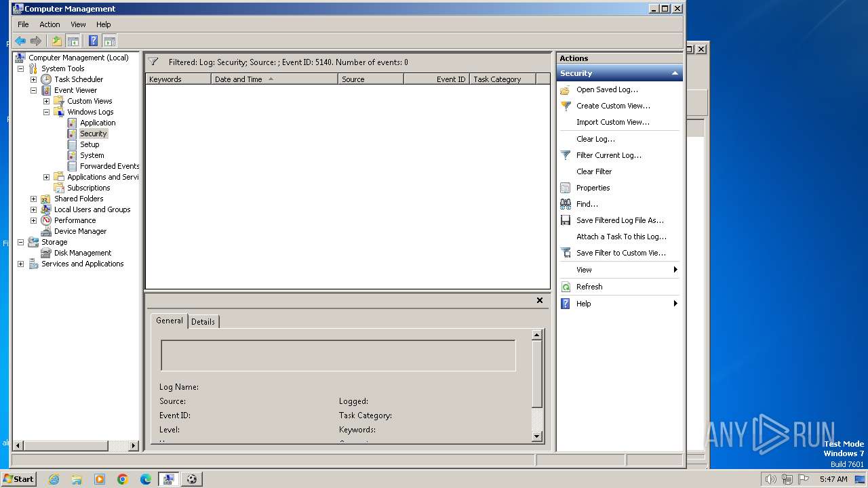Image resolution: width=868 pixels, height=488 pixels.
Task: Toggle the Show/Hide Console Tree icon
Action: coord(73,41)
